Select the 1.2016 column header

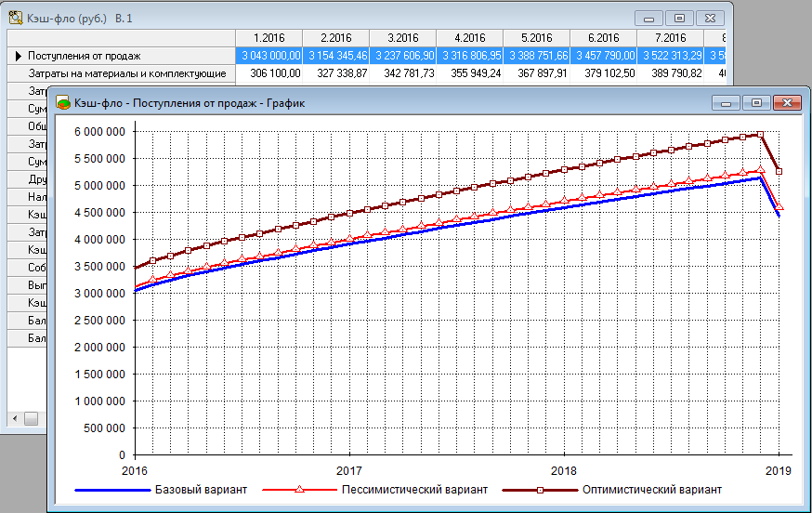point(268,38)
